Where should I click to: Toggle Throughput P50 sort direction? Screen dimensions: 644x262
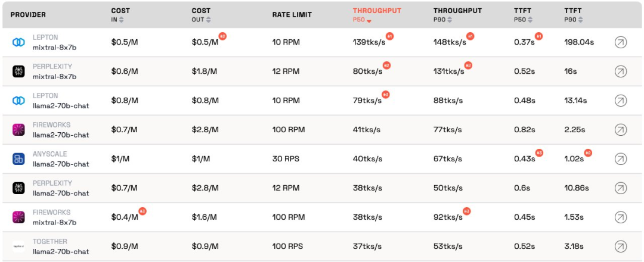(x=369, y=20)
